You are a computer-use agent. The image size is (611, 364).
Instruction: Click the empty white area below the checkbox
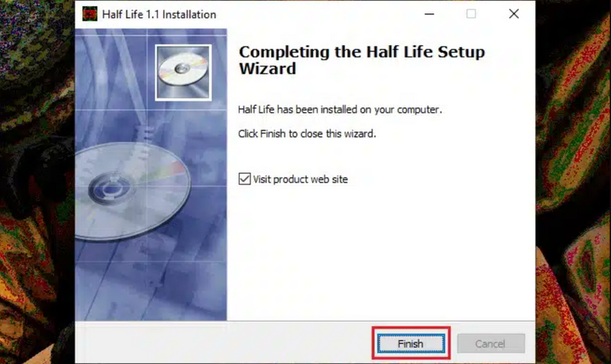pos(380,253)
